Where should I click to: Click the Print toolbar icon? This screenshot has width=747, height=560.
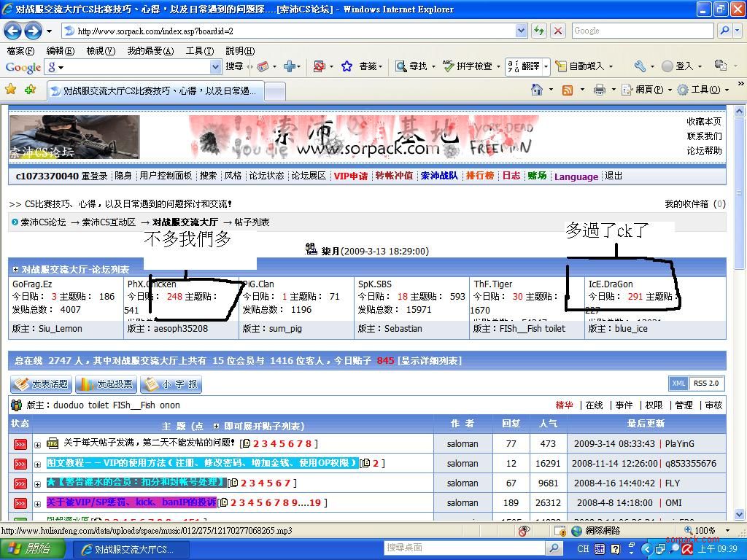[599, 90]
